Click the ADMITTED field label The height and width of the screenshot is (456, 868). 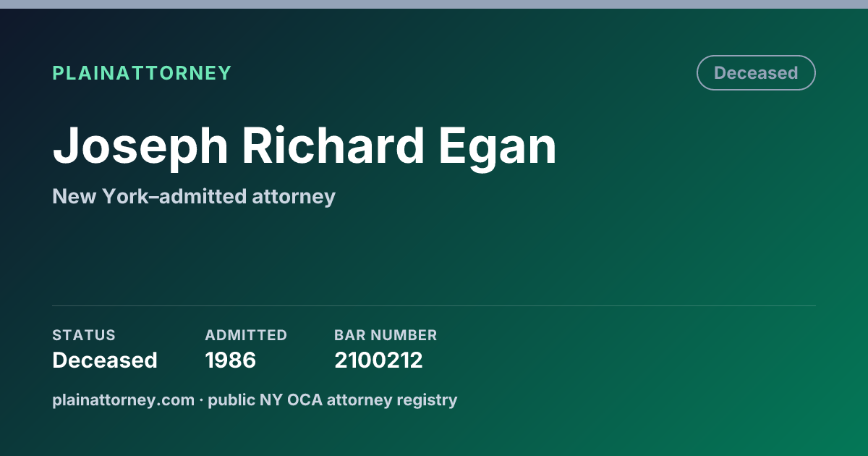coord(246,335)
